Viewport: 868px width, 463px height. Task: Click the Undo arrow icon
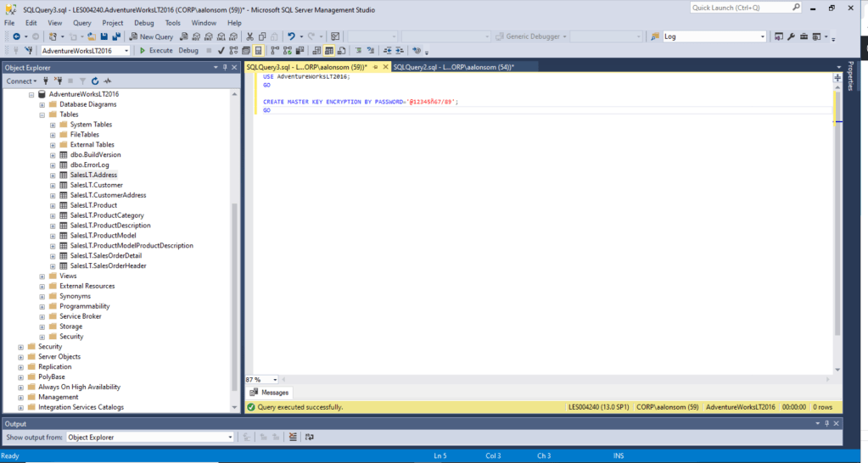291,36
